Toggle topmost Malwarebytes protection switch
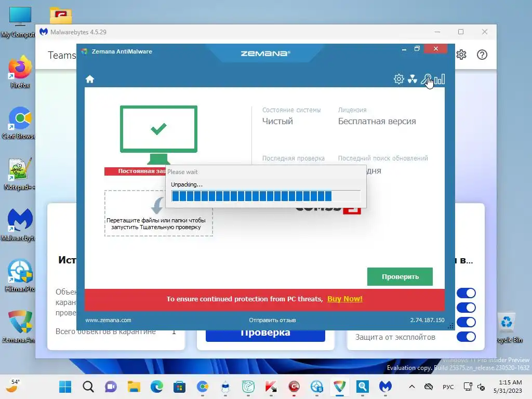 pyautogui.click(x=466, y=293)
